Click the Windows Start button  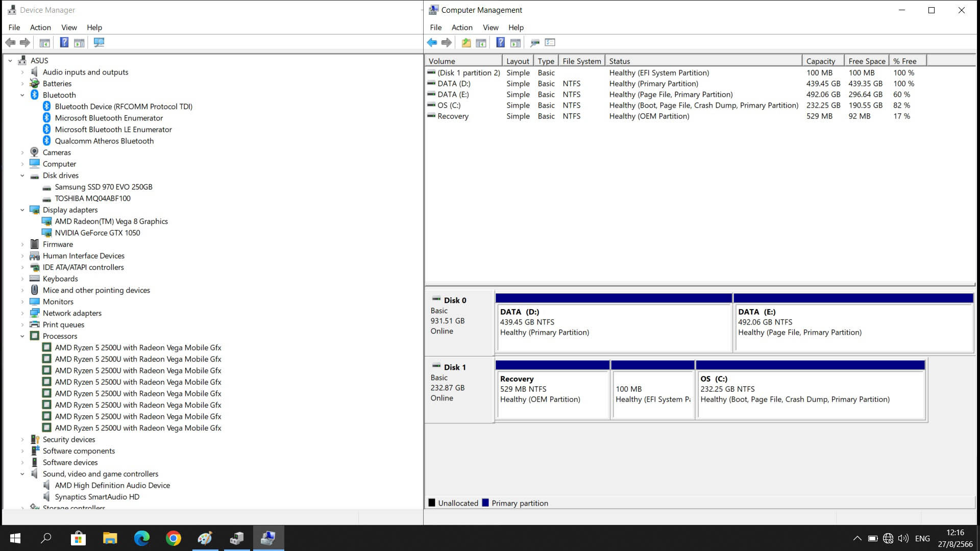(x=15, y=538)
